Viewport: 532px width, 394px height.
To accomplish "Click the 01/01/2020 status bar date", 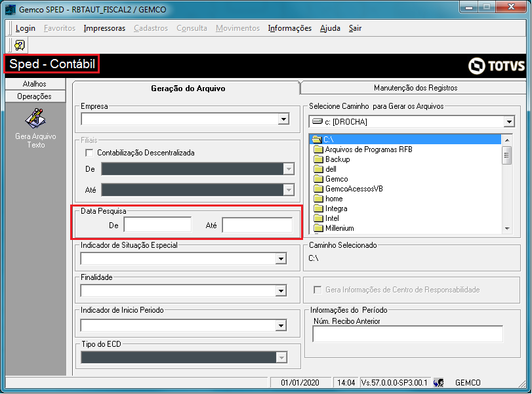I will [300, 383].
